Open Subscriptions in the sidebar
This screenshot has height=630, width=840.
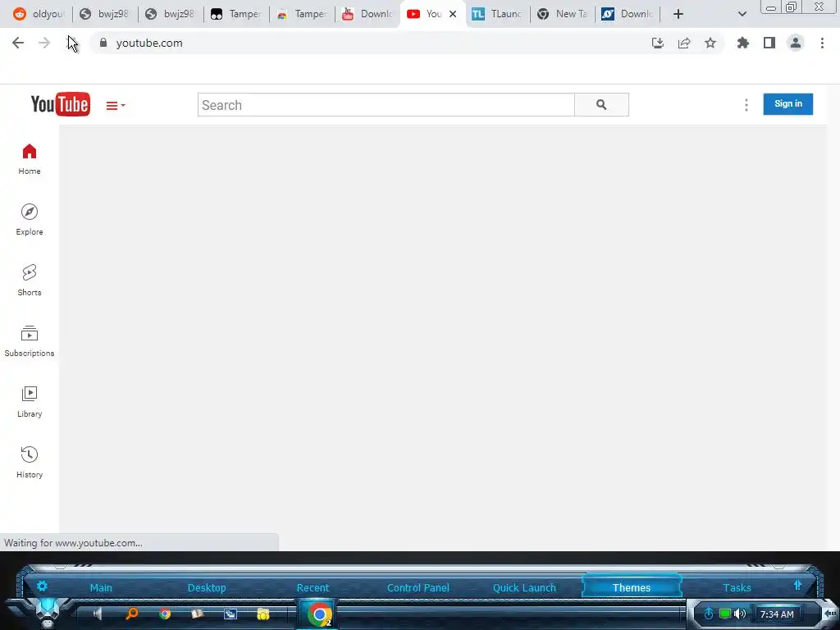[x=30, y=341]
